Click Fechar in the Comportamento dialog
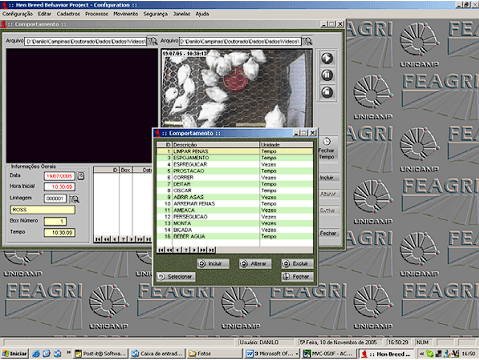Screen dimensions: 479x360 tap(297, 277)
